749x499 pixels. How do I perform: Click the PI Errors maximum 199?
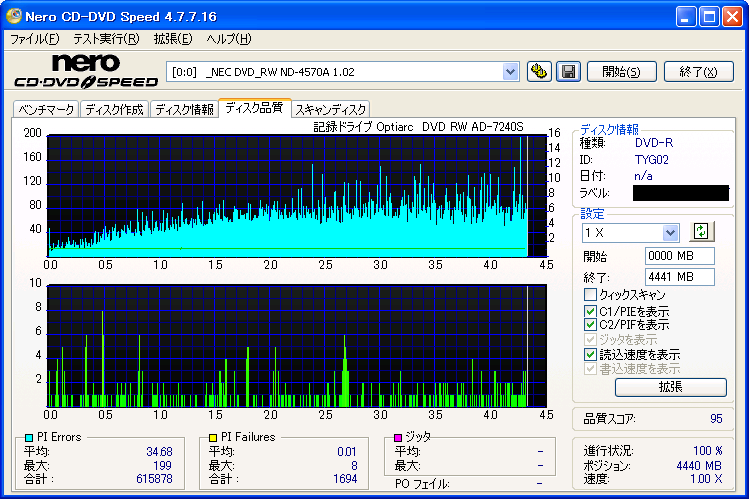(162, 465)
